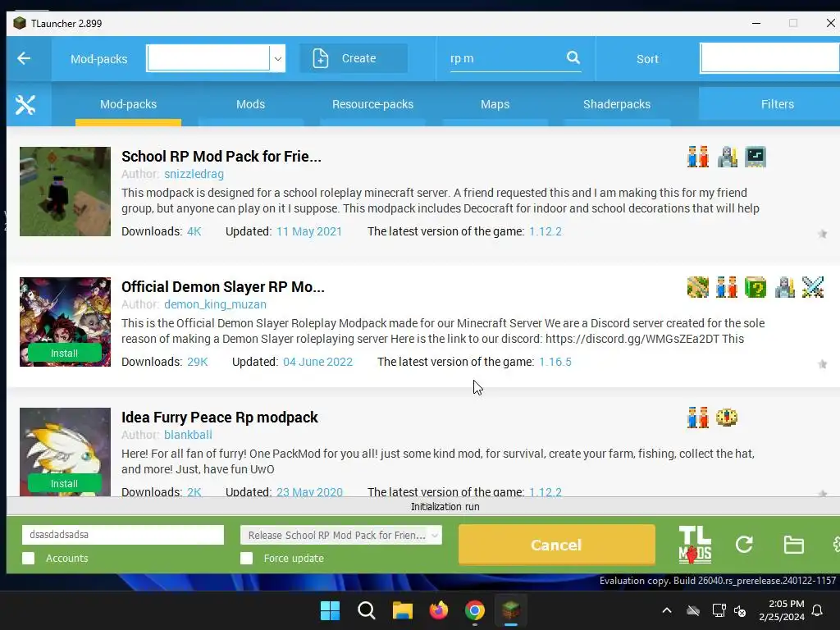The image size is (840, 630).
Task: Click the second category icon on Idea Furry row
Action: (x=727, y=418)
